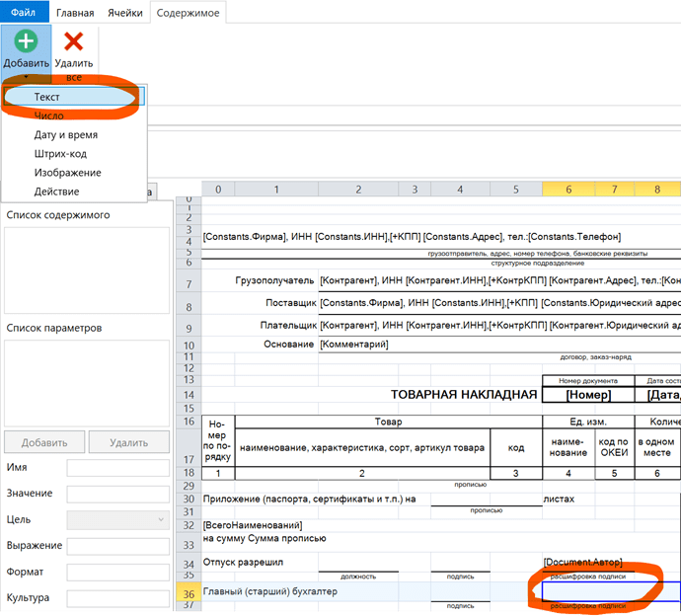This screenshot has width=681, height=616.
Task: Choose Изображение menu entry
Action: pyautogui.click(x=73, y=173)
